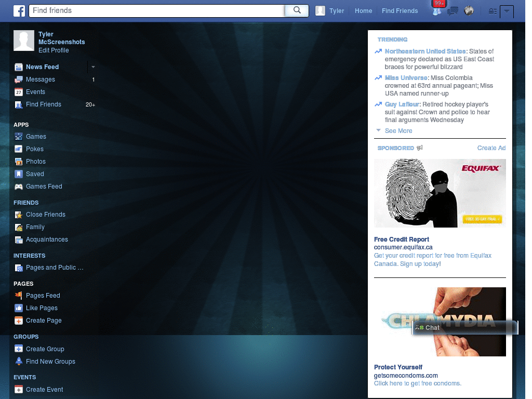Screen dimensions: 532x399
Task: Open Find Friends in top bar
Action: (x=400, y=11)
